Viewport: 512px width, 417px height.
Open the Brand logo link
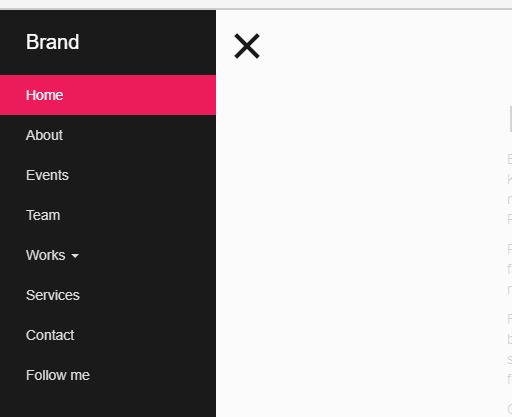coord(52,42)
